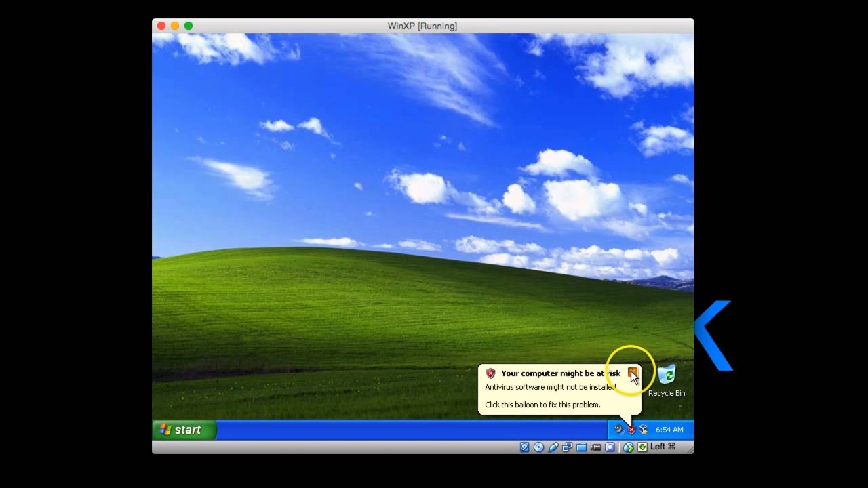Viewport: 868px width, 488px height.
Task: Click 'Your computer might be at risk' balloon title
Action: 561,373
